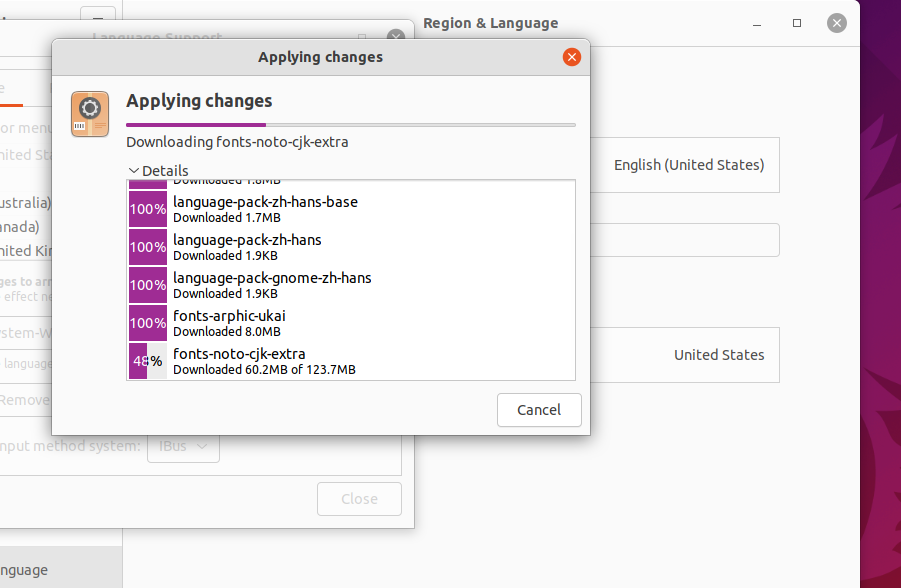
Task: Close the Language Support window
Action: click(x=396, y=34)
